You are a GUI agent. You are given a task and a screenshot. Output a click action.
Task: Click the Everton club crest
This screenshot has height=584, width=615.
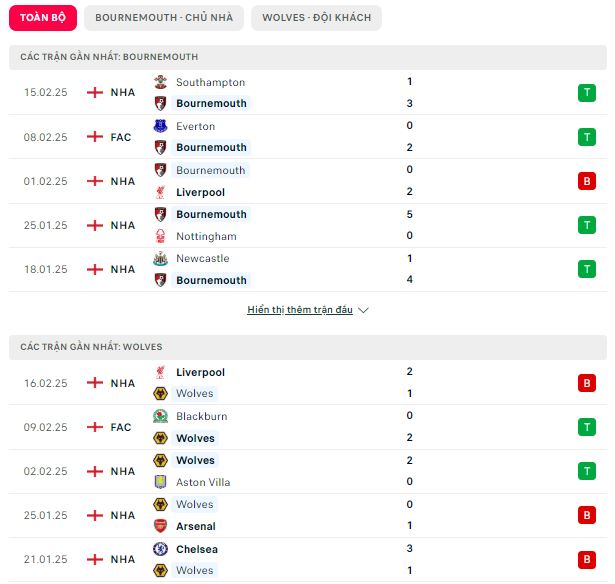tap(160, 126)
